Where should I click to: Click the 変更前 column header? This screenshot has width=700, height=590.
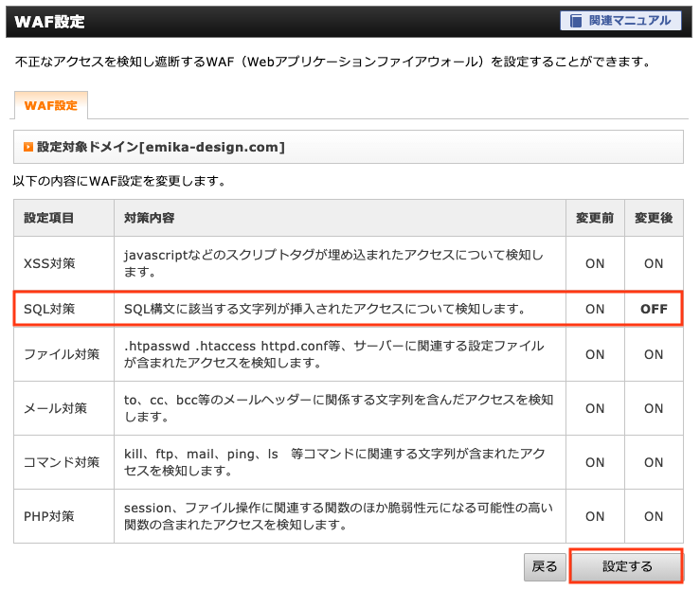595,218
